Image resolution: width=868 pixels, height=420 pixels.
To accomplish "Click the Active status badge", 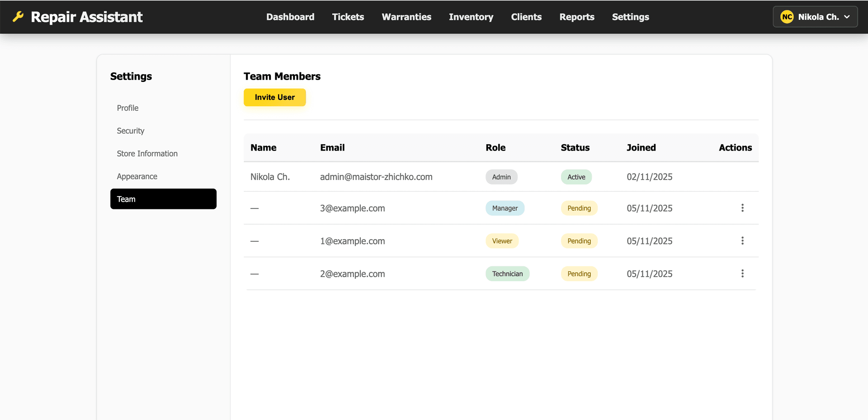I will [x=576, y=177].
